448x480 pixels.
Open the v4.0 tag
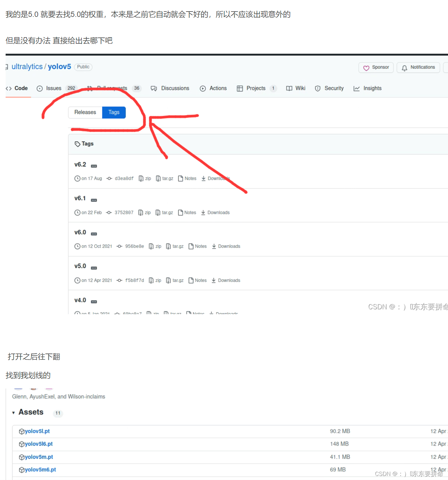[80, 300]
